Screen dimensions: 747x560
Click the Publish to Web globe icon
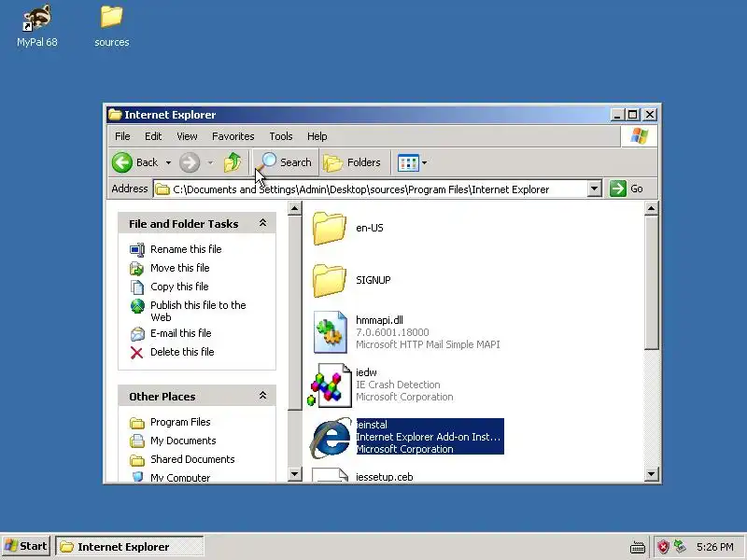click(137, 306)
